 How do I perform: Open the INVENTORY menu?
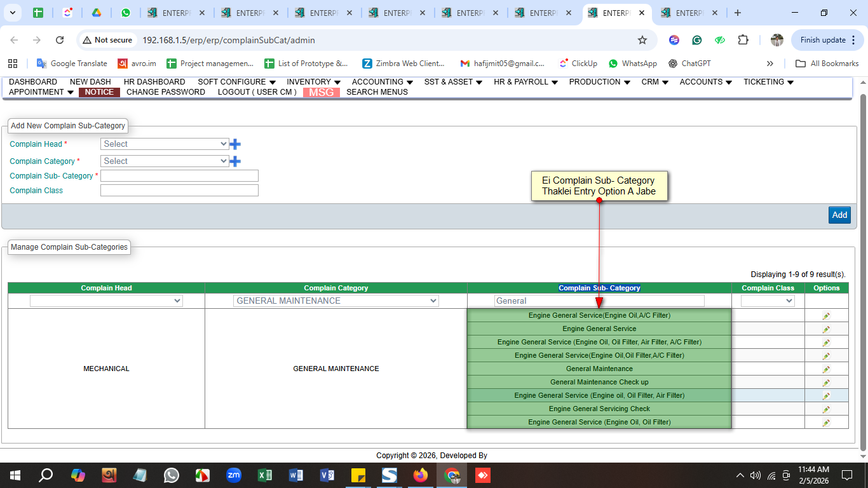pyautogui.click(x=313, y=82)
